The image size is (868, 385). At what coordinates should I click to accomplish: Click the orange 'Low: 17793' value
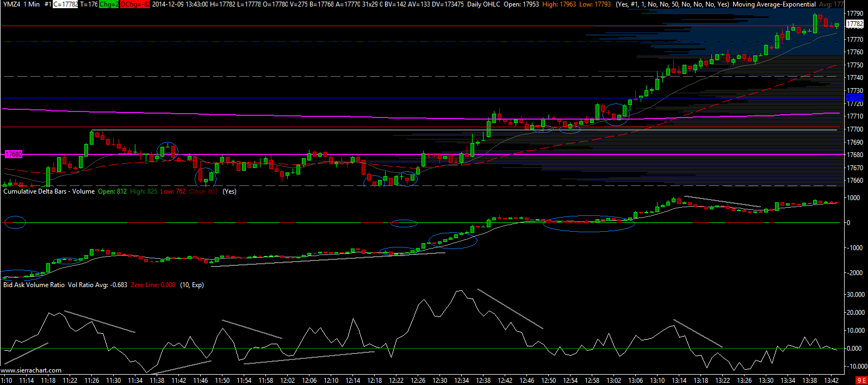pyautogui.click(x=595, y=4)
